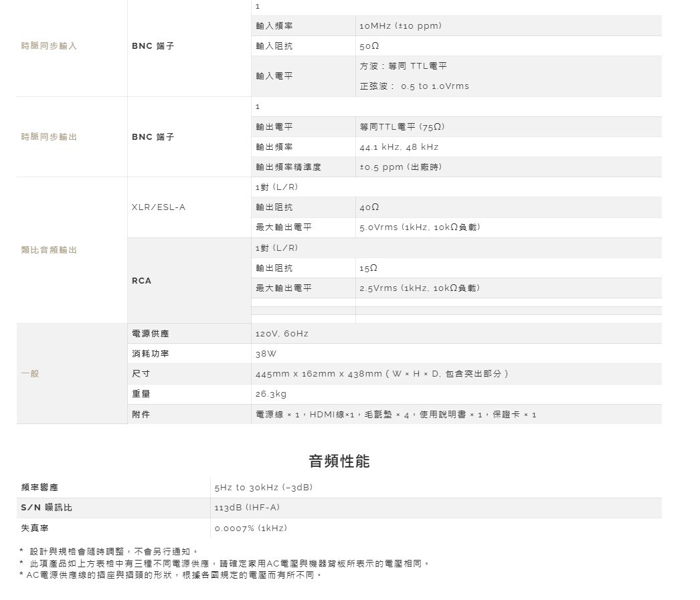Click the 失真率 row label

35,528
